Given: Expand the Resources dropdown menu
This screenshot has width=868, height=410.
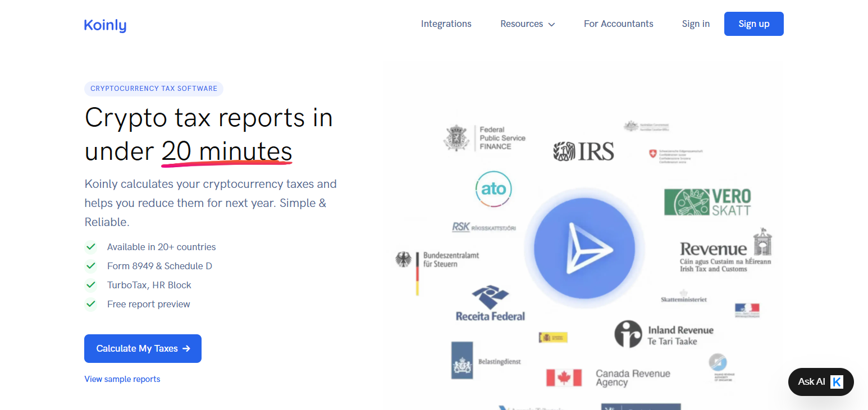Looking at the screenshot, I should click(x=528, y=24).
